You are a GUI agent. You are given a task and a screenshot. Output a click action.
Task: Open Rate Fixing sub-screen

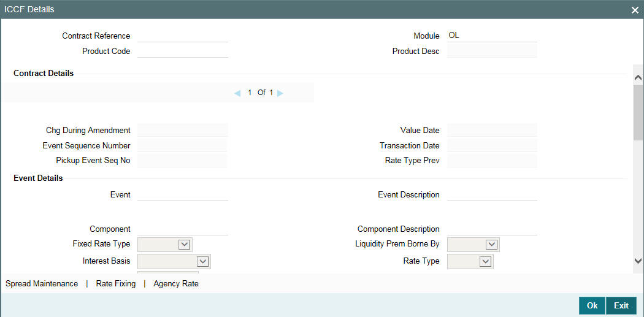click(x=116, y=284)
